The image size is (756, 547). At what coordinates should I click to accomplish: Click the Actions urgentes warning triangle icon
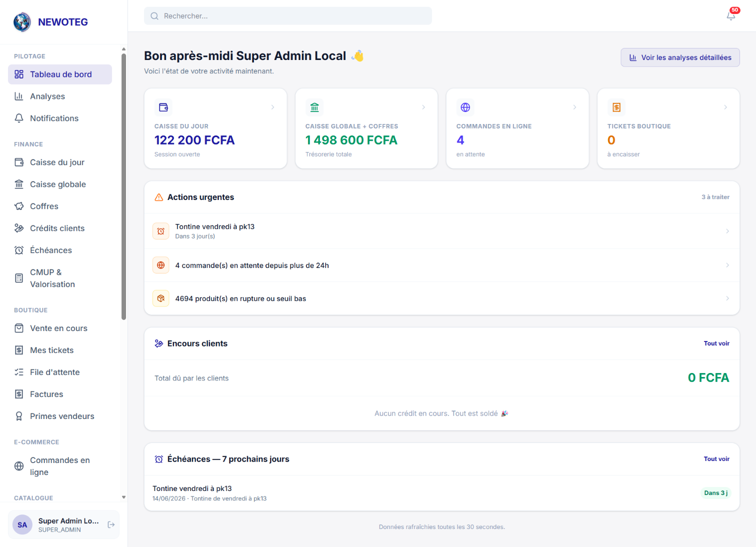(159, 197)
